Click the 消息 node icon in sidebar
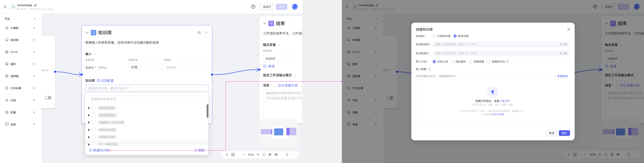 point(7,124)
